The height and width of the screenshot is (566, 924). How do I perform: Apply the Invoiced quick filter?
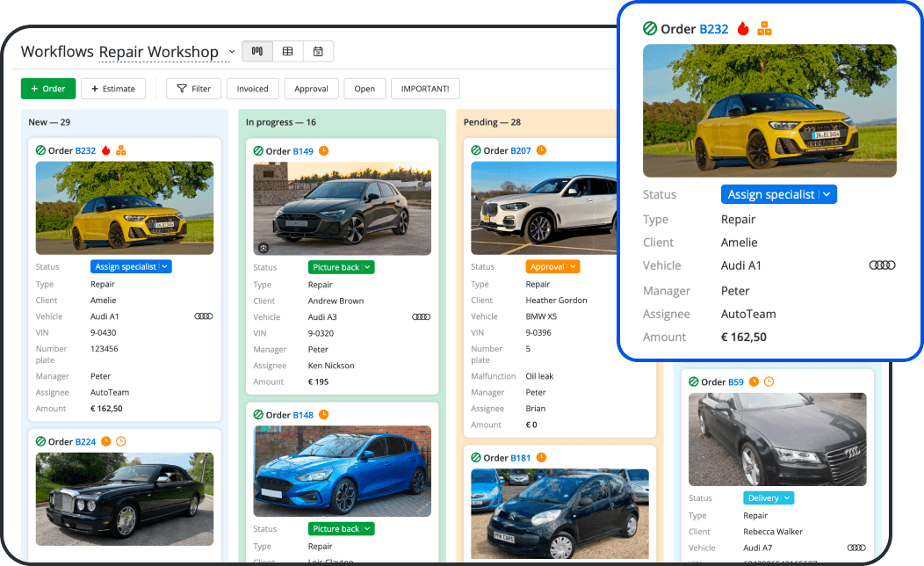pyautogui.click(x=252, y=89)
